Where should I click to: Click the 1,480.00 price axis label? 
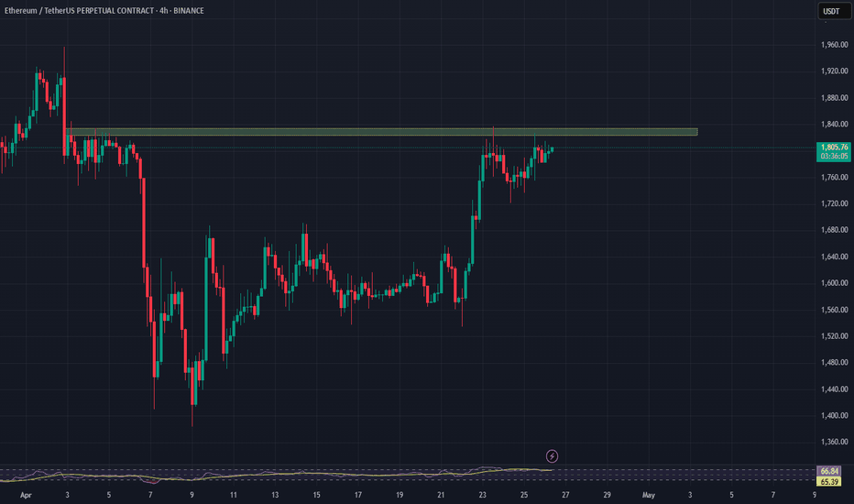point(834,362)
